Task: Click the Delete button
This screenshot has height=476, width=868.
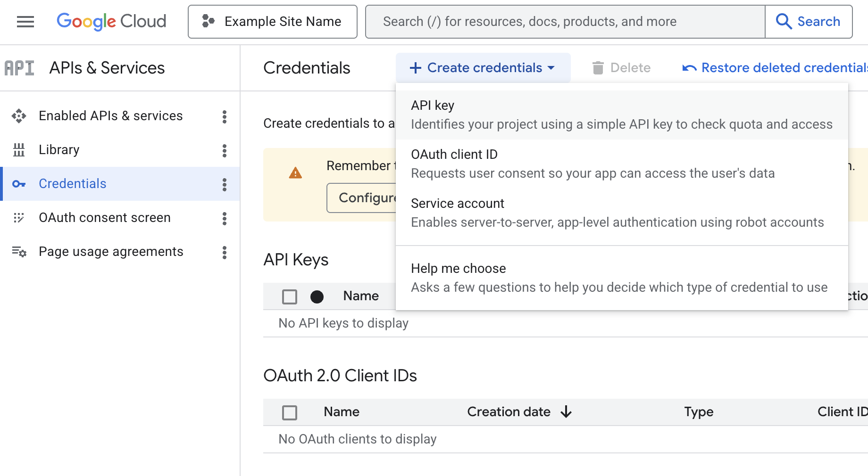Action: click(x=621, y=68)
